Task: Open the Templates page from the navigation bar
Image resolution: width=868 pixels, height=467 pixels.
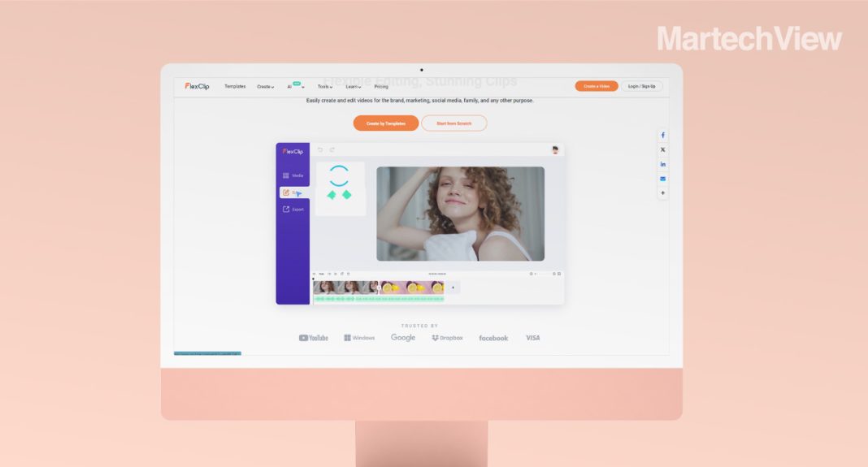Action: (235, 86)
